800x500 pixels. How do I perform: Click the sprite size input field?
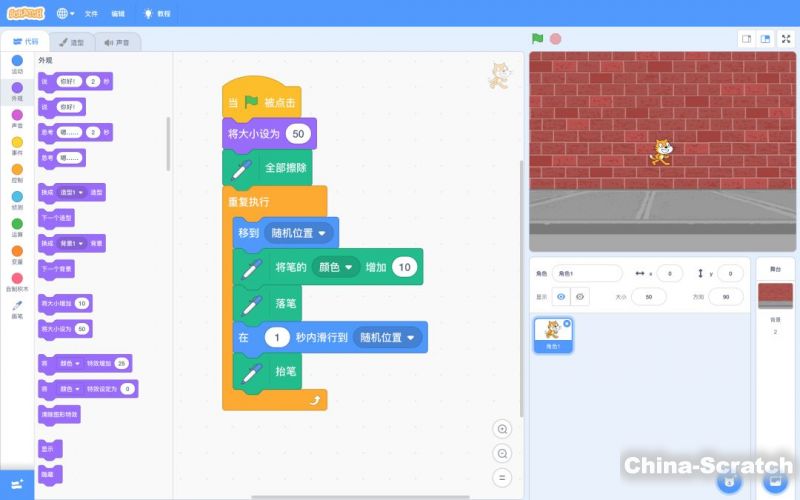tap(649, 297)
